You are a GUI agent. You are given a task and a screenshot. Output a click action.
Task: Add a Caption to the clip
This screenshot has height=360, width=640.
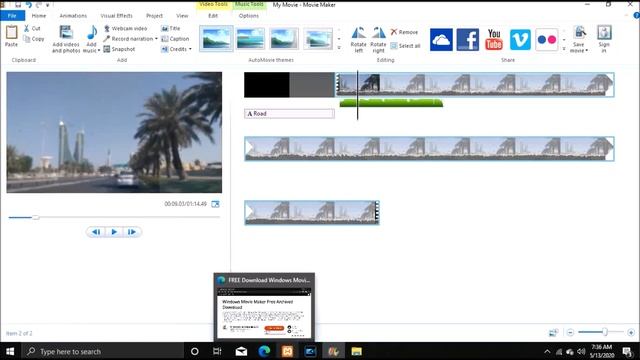point(175,39)
